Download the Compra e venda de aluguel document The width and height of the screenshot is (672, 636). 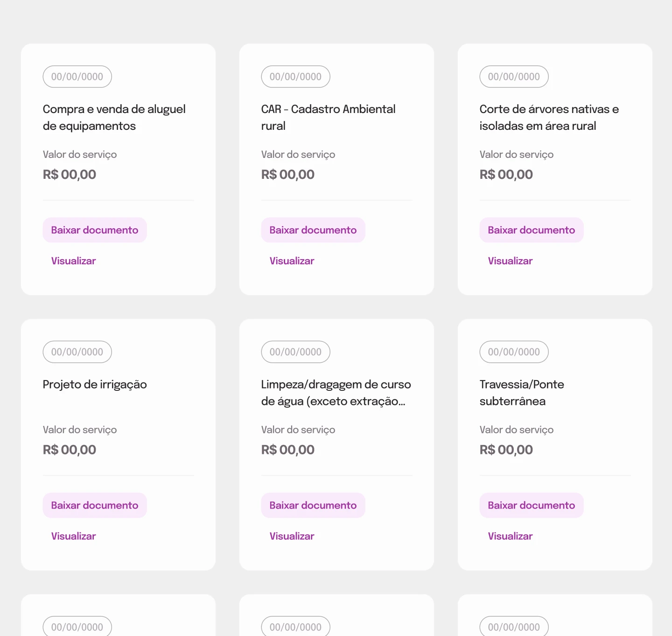[x=95, y=230]
